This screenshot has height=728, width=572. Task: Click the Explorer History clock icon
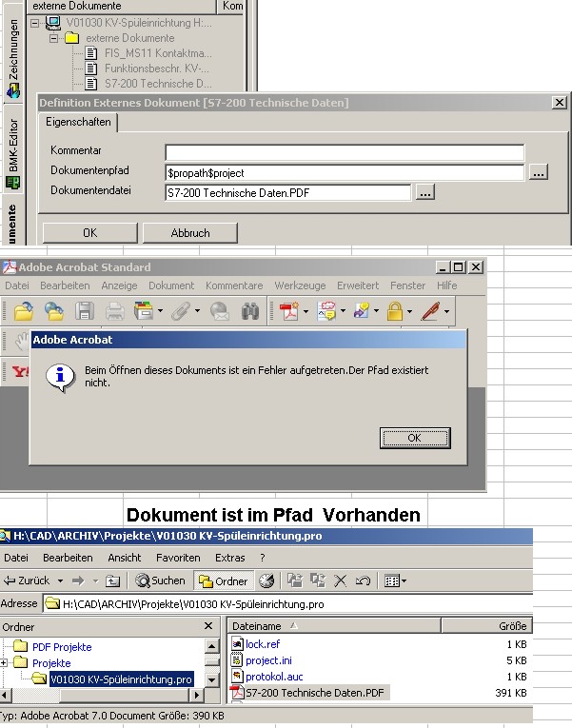coord(266,580)
